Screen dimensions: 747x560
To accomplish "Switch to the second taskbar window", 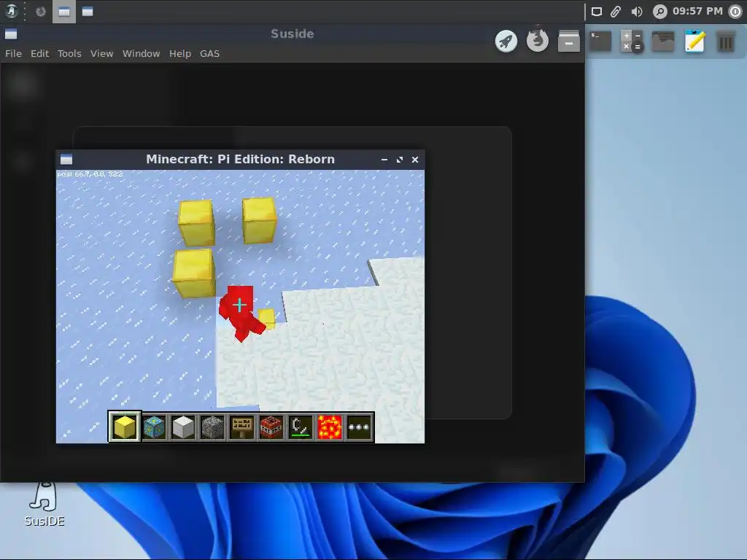I will coord(88,12).
